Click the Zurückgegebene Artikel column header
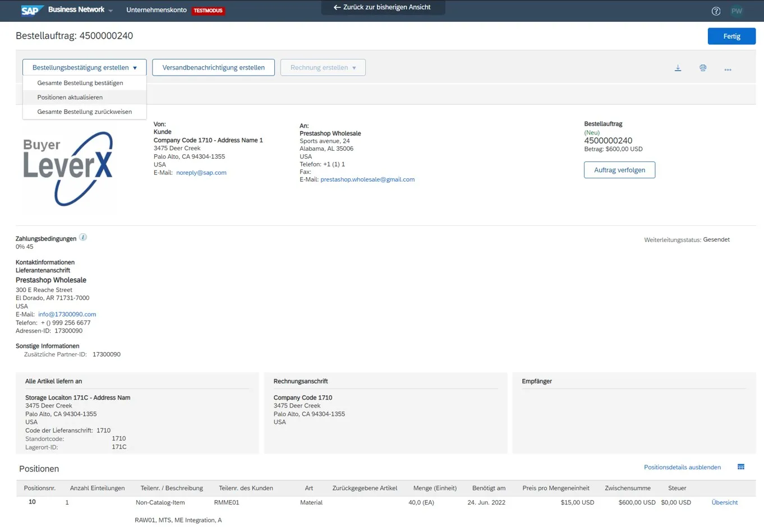The width and height of the screenshot is (764, 532). click(365, 488)
